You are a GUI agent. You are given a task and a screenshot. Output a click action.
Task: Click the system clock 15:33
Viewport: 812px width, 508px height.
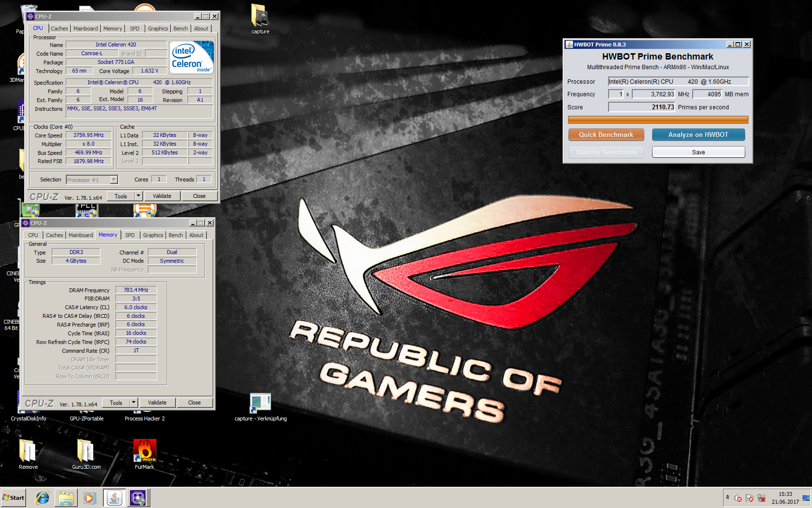pos(785,494)
